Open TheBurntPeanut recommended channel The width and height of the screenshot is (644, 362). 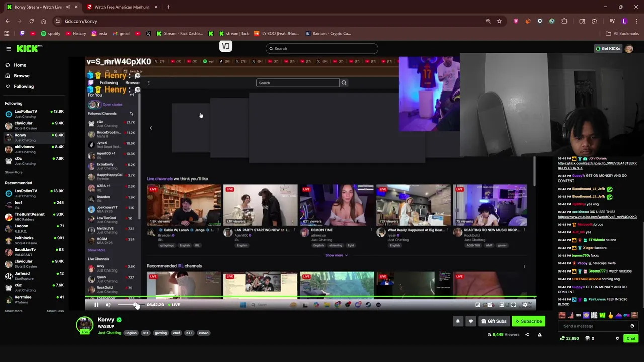click(x=34, y=217)
